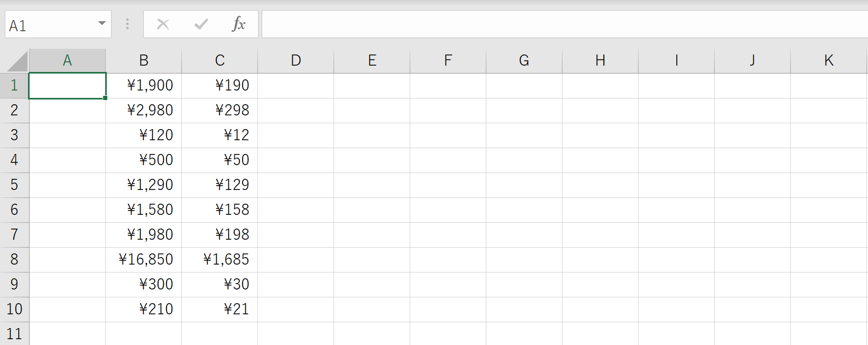Screen dimensions: 868x345
Task: Select the cell showing ¥12
Action: pyautogui.click(x=219, y=135)
